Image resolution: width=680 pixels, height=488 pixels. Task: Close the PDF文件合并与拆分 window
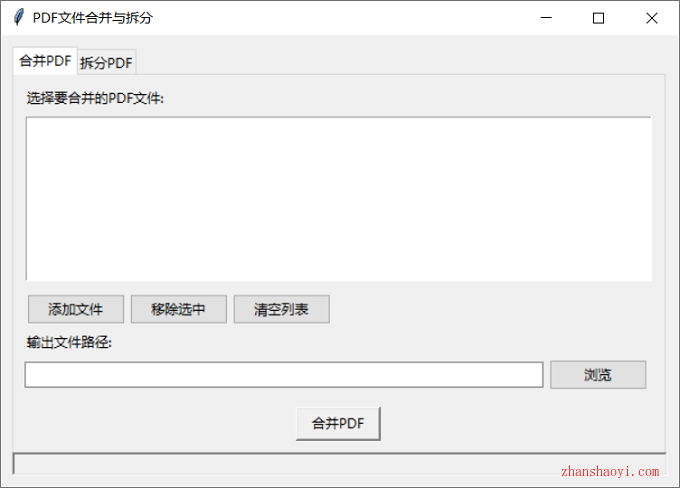tap(651, 18)
